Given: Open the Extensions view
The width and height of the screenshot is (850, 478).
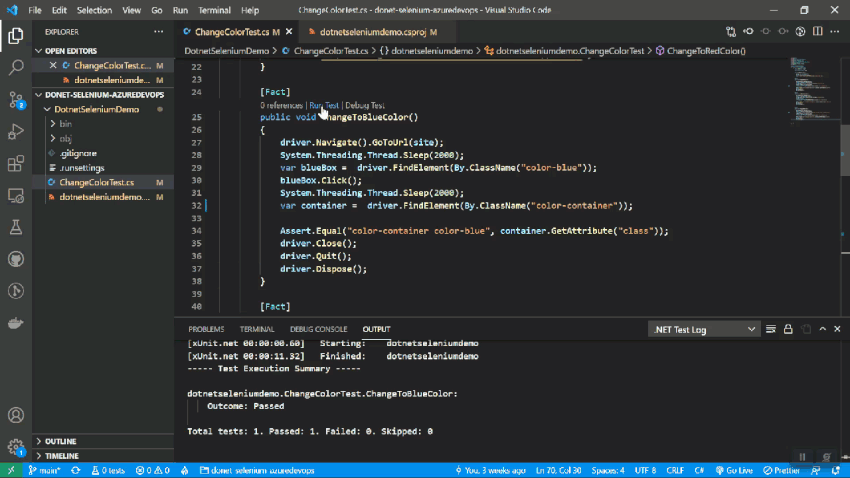Looking at the screenshot, I should (x=16, y=164).
